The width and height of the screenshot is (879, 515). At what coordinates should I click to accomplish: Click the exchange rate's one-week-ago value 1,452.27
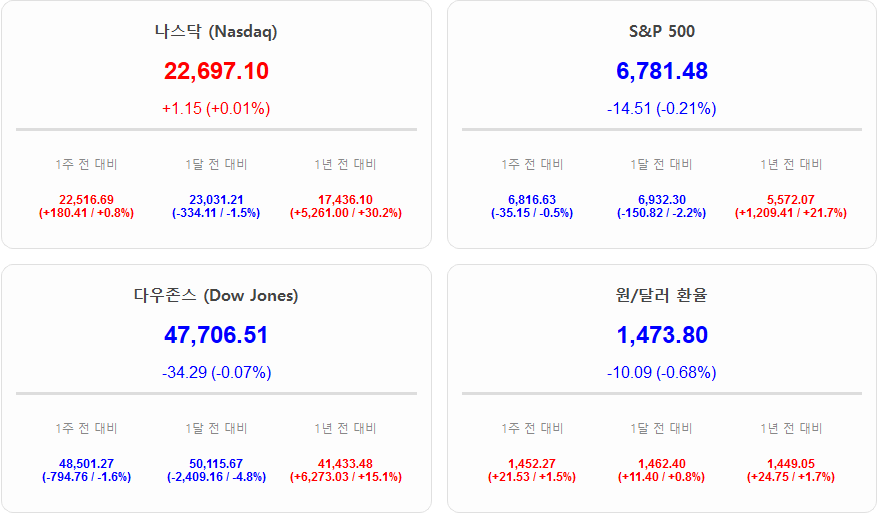click(532, 464)
